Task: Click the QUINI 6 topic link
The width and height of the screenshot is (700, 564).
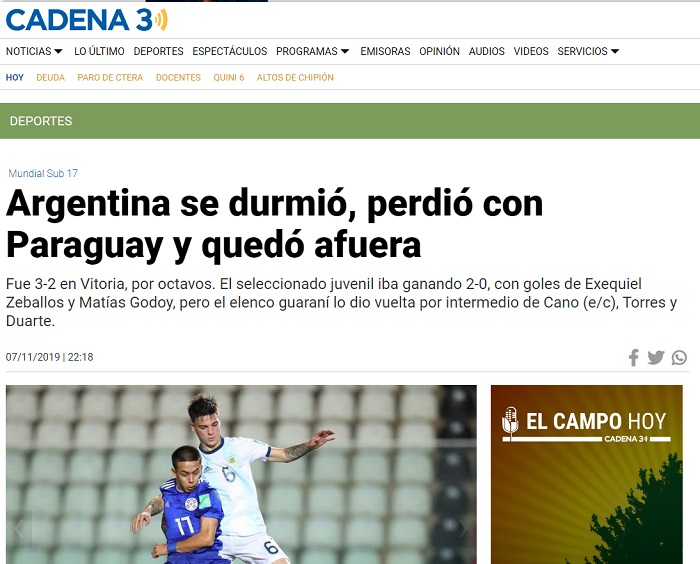Action: [228, 77]
